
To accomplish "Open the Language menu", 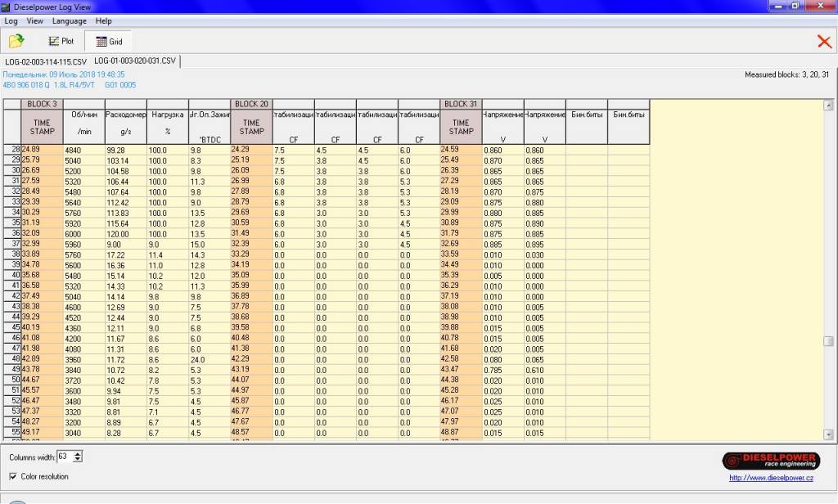I will [69, 20].
